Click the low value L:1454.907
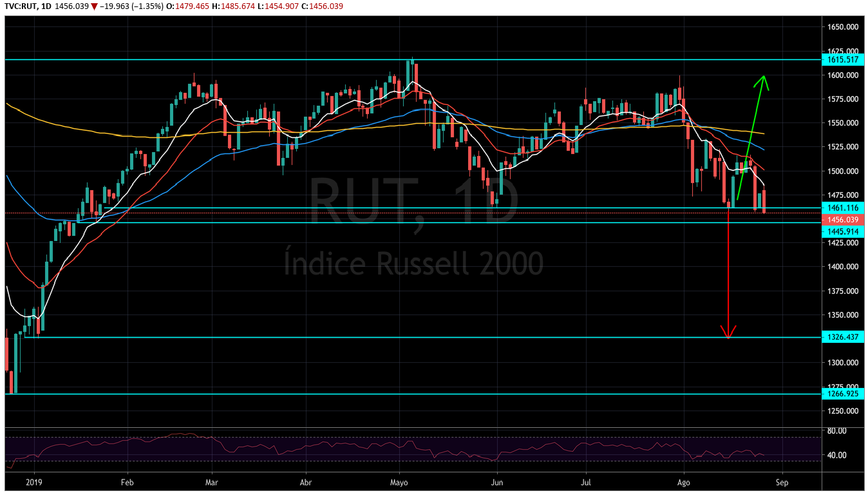 (x=278, y=6)
